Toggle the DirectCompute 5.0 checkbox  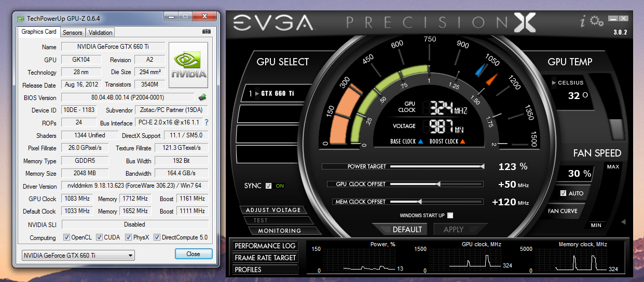[x=157, y=237]
